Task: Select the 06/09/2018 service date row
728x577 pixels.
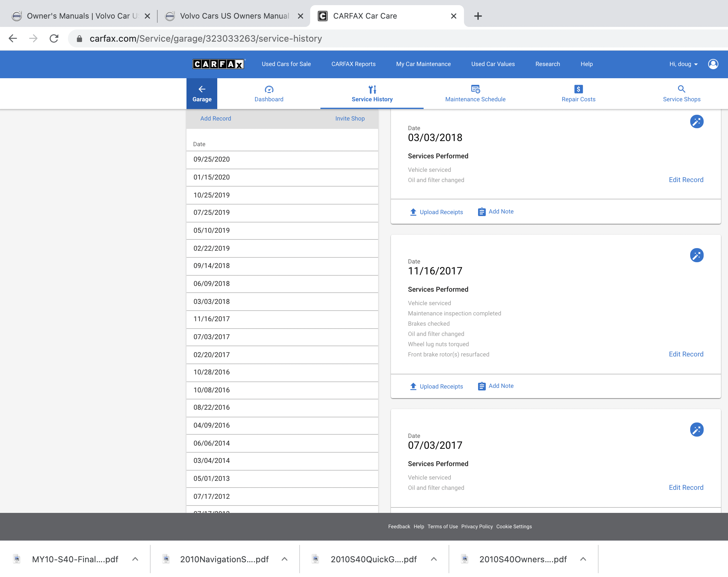Action: 282,284
